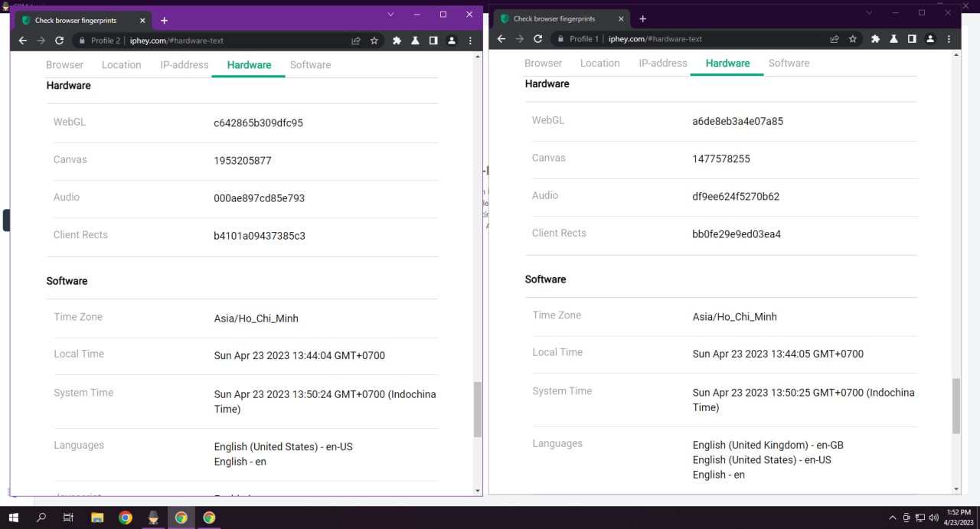Screen dimensions: 980x529
Task: Bookmark the page in Profile 1 window
Action: click(x=852, y=39)
